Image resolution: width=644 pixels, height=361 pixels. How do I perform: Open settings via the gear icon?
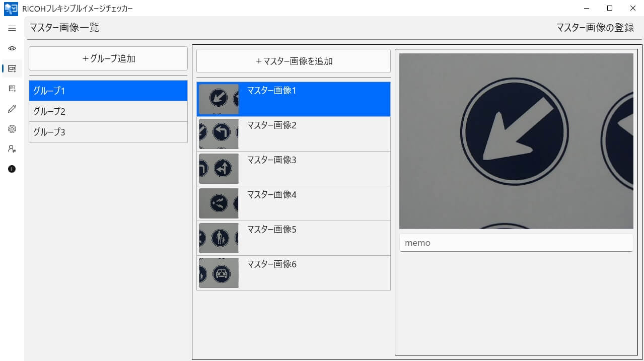12,129
